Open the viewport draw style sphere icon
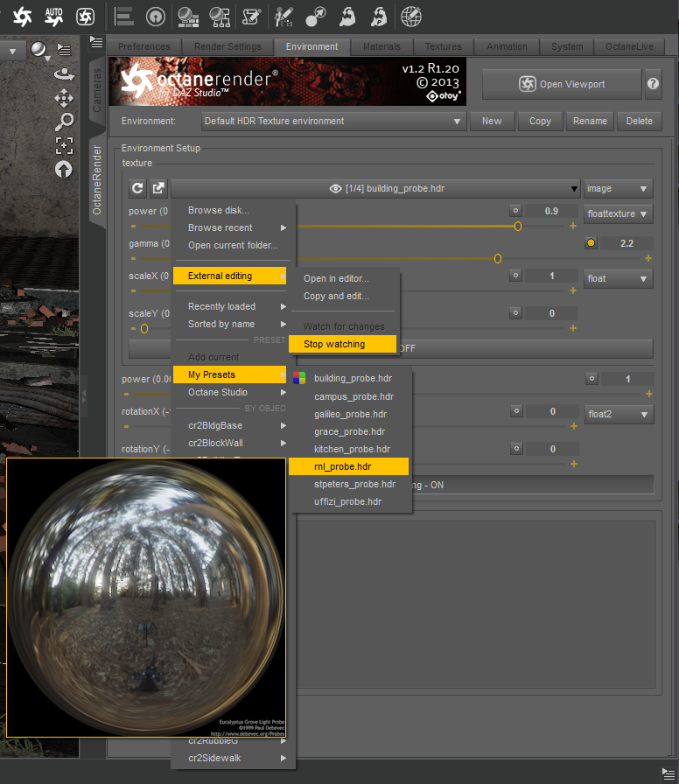This screenshot has width=679, height=784. 39,50
